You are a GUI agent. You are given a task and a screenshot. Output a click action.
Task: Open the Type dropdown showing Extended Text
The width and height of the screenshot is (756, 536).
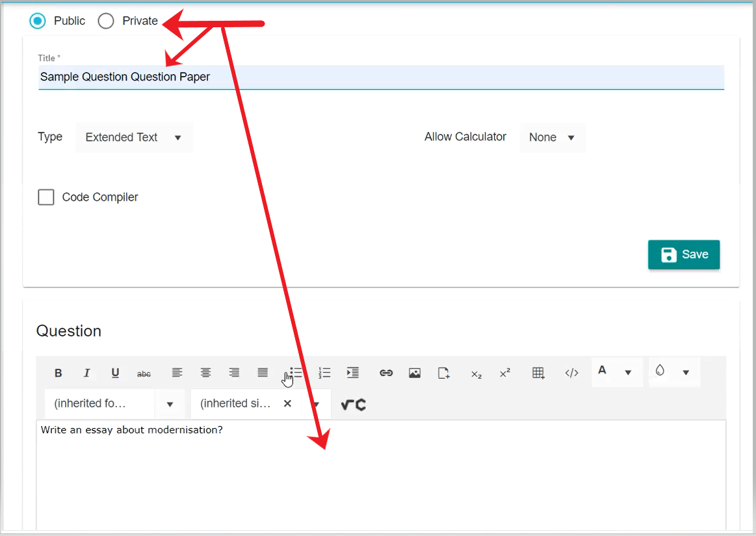(x=134, y=137)
